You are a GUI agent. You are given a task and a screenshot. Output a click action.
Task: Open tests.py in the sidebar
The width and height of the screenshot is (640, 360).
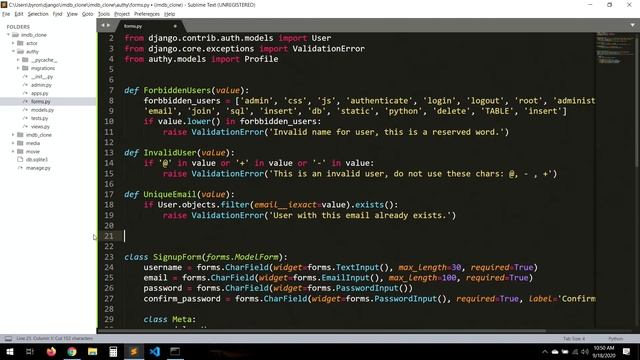(40, 118)
